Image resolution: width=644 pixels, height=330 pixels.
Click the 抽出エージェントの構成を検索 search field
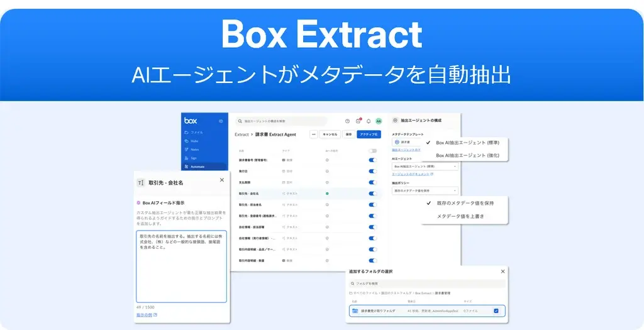click(282, 121)
